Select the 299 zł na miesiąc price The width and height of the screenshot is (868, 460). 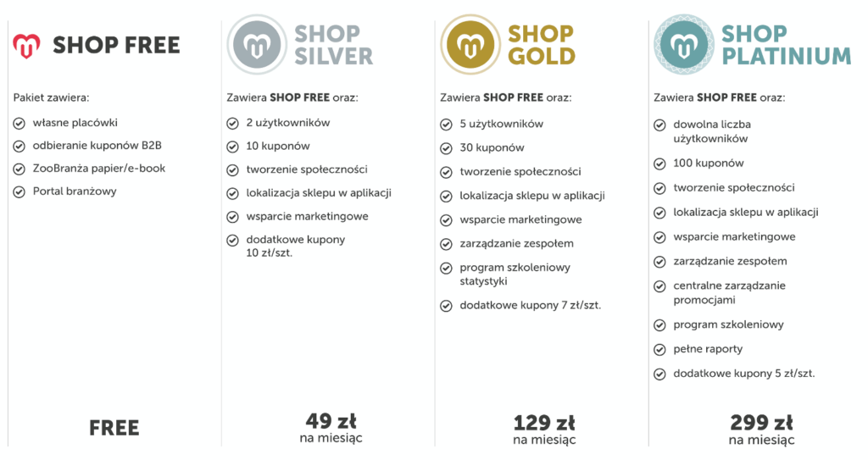coord(761,430)
